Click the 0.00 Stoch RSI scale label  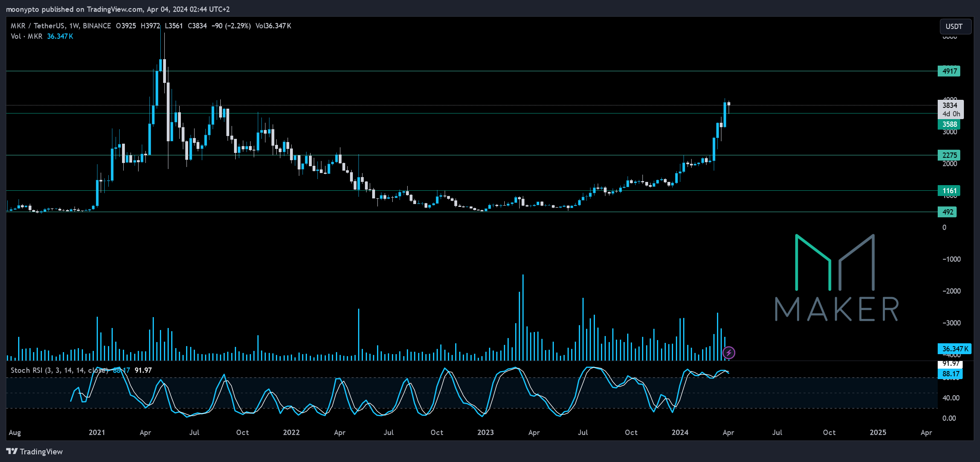(x=949, y=418)
